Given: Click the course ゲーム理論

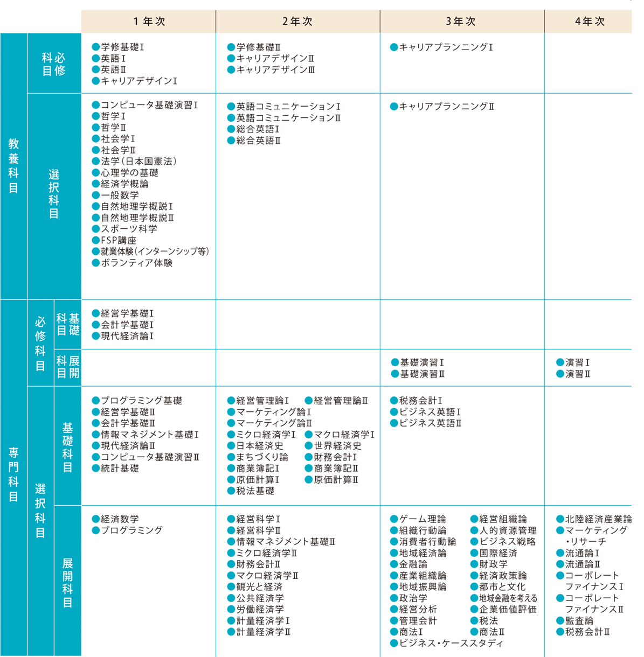Looking at the screenshot, I should pyautogui.click(x=418, y=519).
